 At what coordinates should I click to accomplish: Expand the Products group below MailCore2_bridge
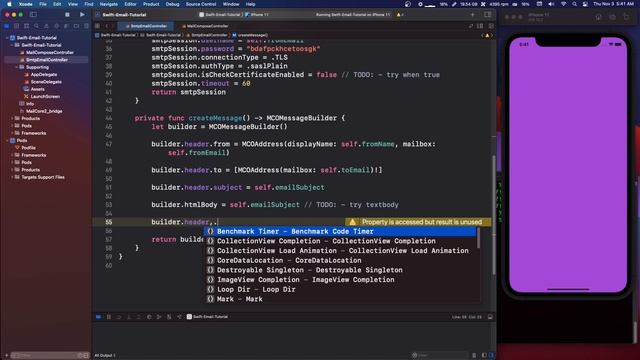[12, 118]
